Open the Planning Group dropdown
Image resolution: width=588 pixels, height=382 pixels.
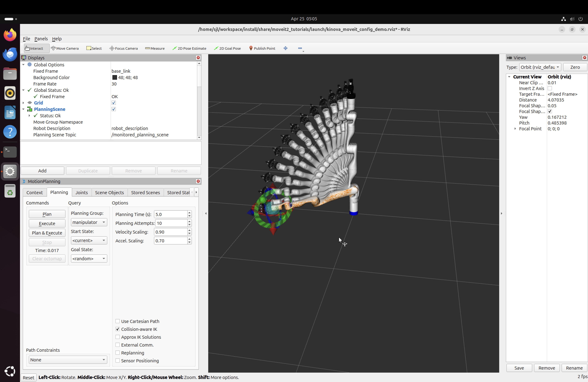point(89,222)
